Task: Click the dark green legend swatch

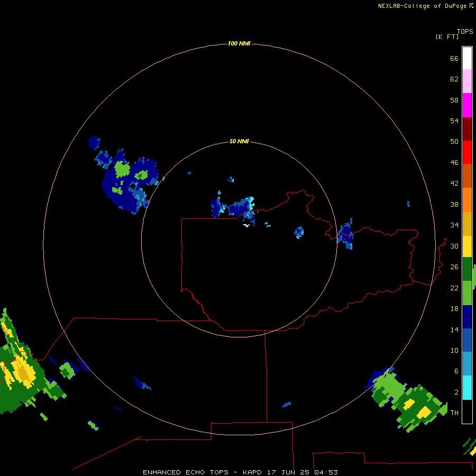Action: 467,269
